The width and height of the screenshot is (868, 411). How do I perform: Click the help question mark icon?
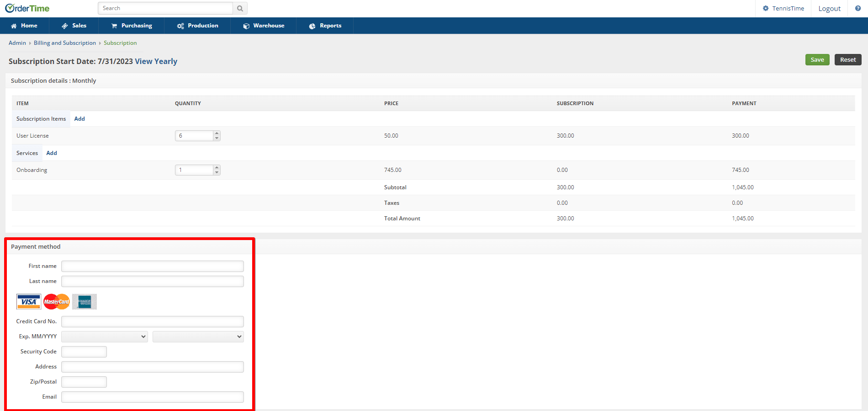(x=857, y=8)
